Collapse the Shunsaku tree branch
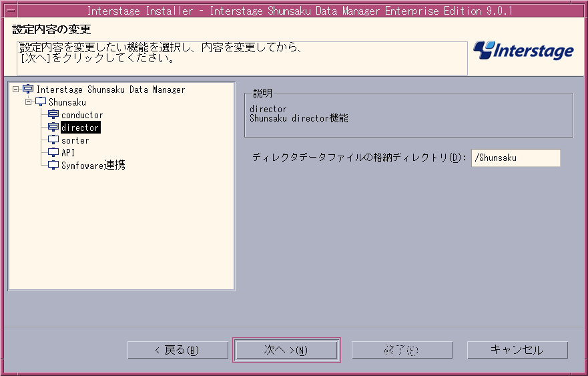Screen dimensions: 588x376 (x=28, y=102)
